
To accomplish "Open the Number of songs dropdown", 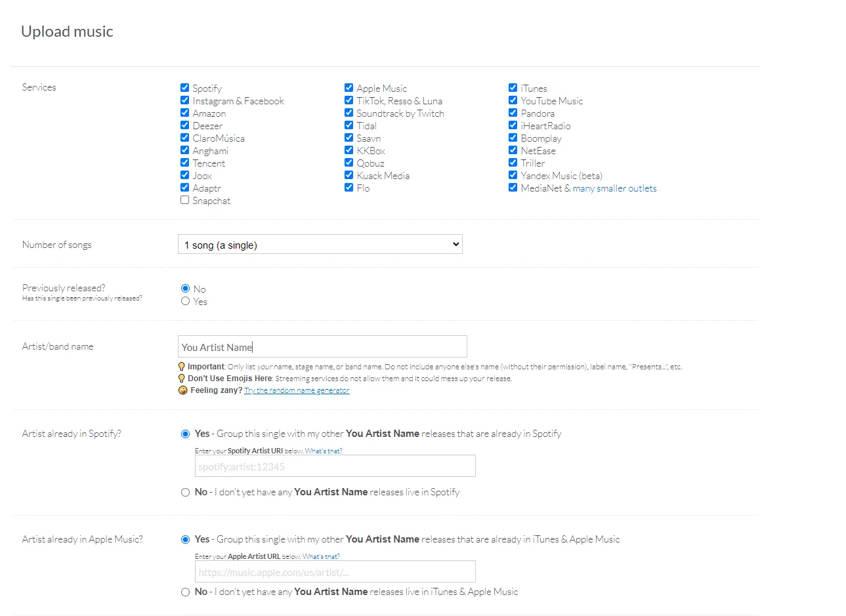I will 320,245.
